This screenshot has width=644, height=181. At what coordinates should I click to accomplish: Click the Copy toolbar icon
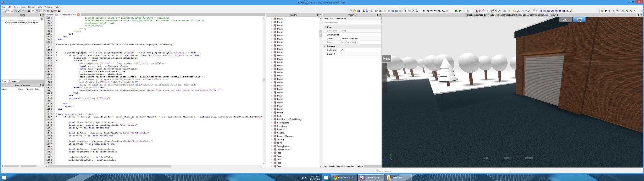coord(367,11)
